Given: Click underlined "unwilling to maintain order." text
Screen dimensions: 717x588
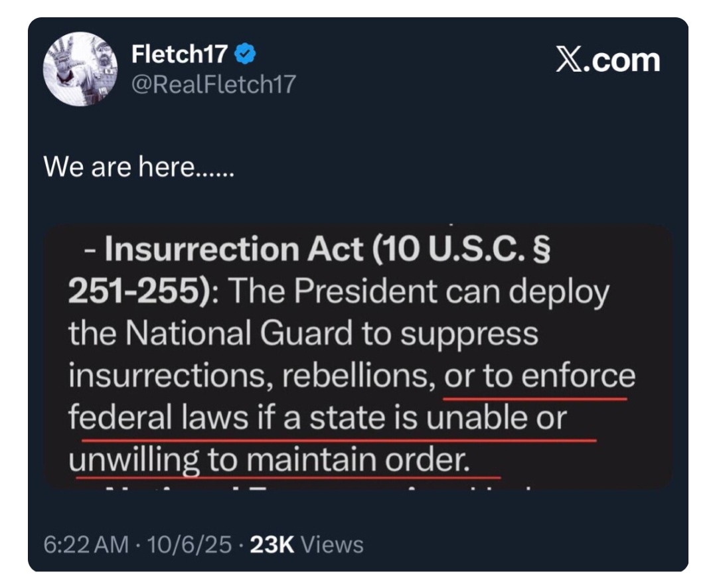Looking at the screenshot, I should tap(269, 460).
